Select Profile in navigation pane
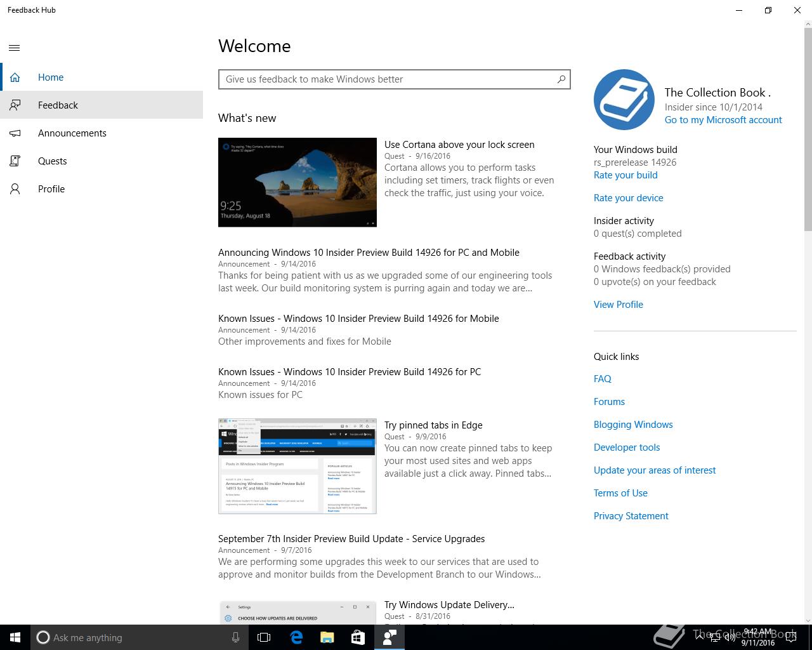This screenshot has width=812, height=650. tap(101, 189)
